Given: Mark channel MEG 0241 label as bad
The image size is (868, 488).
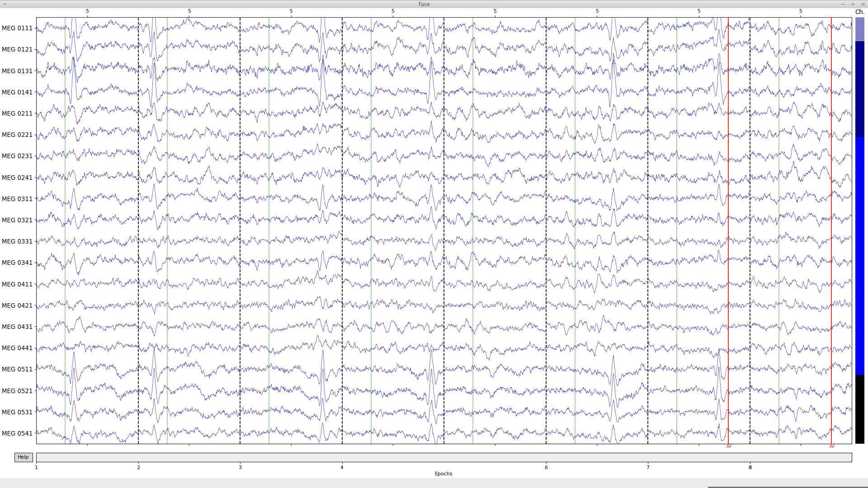Looking at the screenshot, I should point(17,178).
